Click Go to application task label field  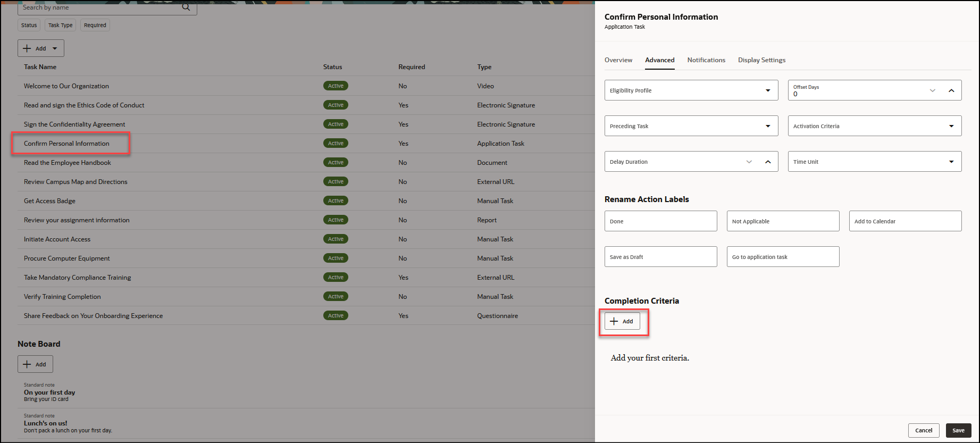pyautogui.click(x=783, y=257)
